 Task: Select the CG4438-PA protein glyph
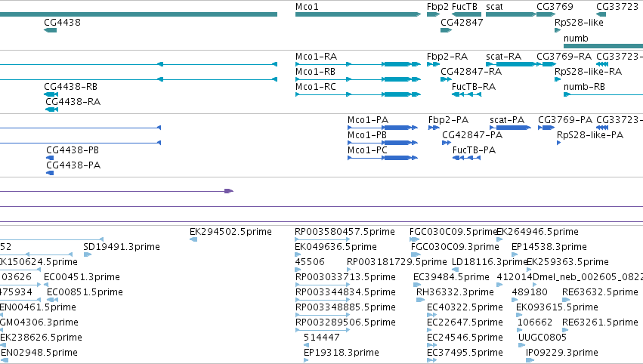tap(50, 173)
